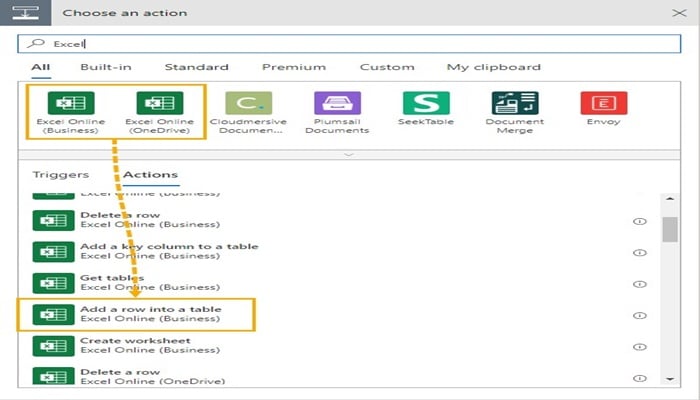Click the actions list scroll down arrow
This screenshot has height=400, width=700.
(670, 379)
